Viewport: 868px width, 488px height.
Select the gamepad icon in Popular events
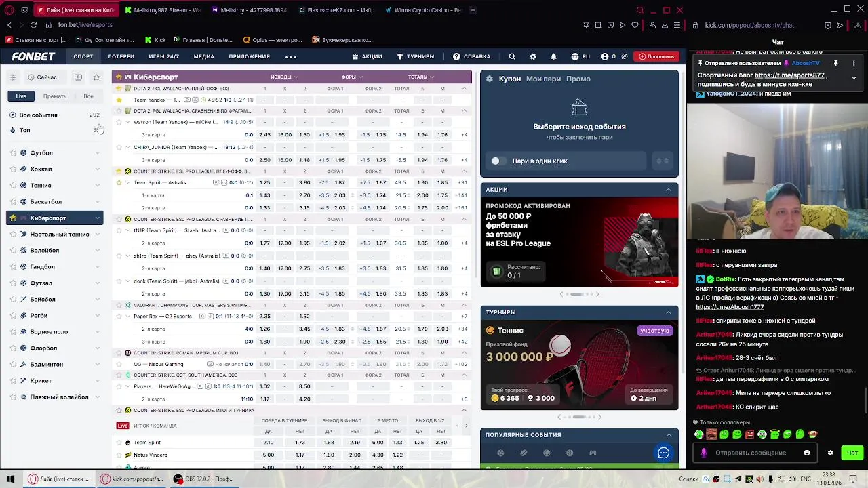593,453
